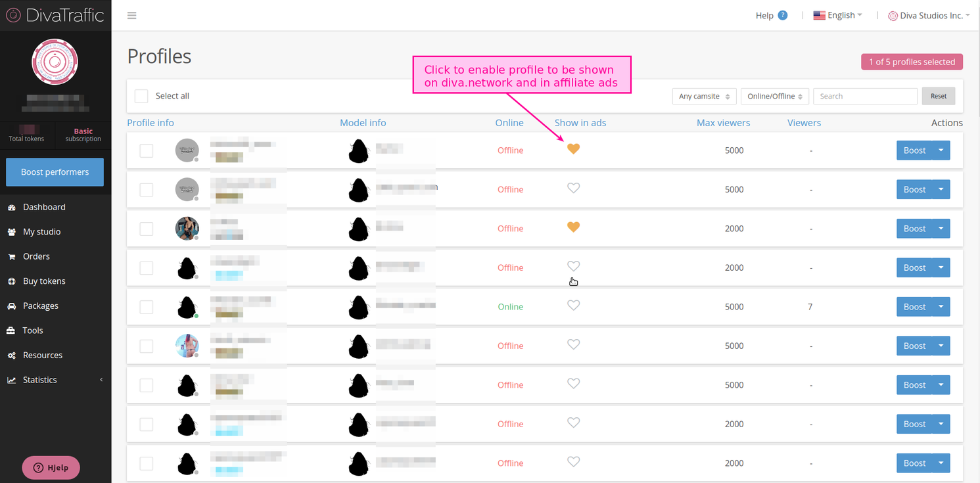The width and height of the screenshot is (980, 483).
Task: Click the heart icon in second profile row
Action: coord(573,189)
